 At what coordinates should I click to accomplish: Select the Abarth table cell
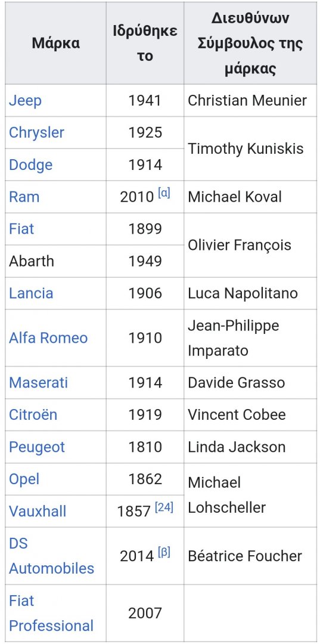click(x=56, y=261)
